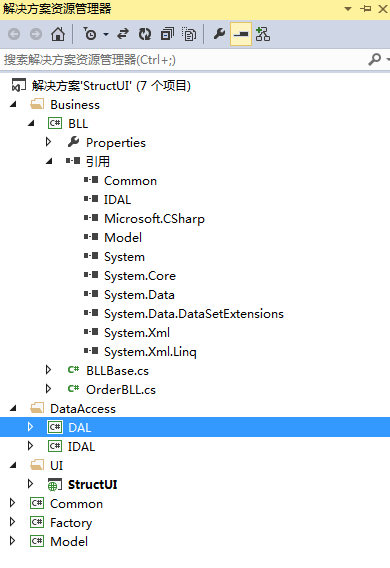Click Collapse All toolbar icon
Screen dimensions: 390x568
[167, 34]
